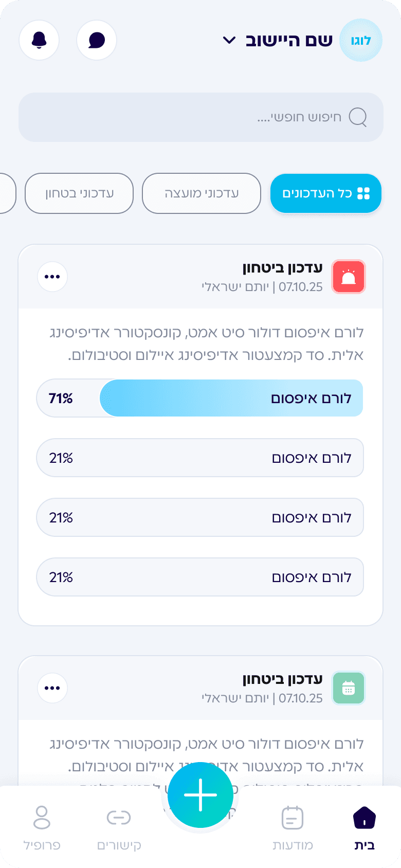Screen dimensions: 401x868
Task: Click the חיפוש חופשי search field
Action: pyautogui.click(x=200, y=117)
